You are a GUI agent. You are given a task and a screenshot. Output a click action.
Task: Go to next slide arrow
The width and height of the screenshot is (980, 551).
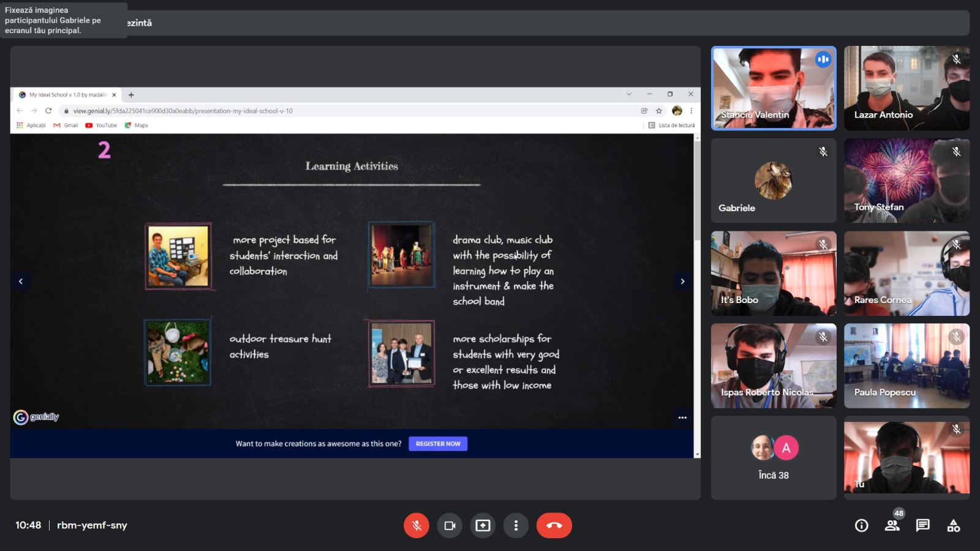click(682, 282)
